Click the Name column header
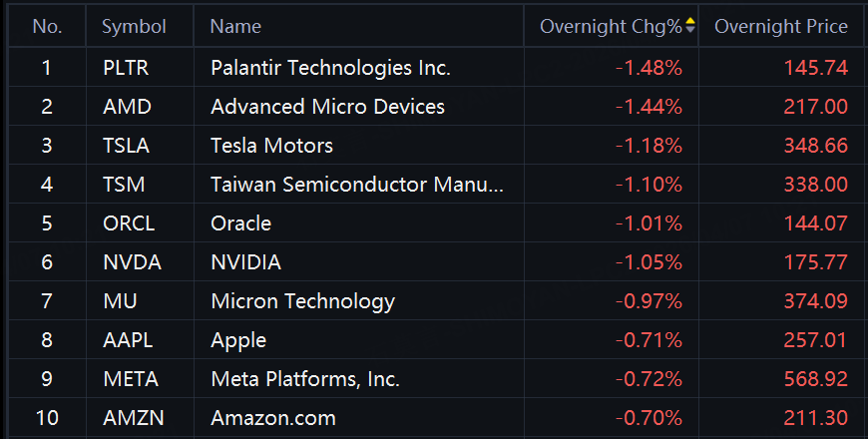Screen dimensions: 868x439 pyautogui.click(x=235, y=27)
